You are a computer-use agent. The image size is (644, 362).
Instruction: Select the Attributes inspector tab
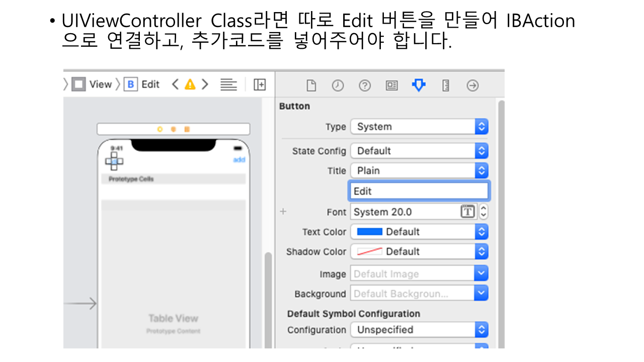(418, 85)
